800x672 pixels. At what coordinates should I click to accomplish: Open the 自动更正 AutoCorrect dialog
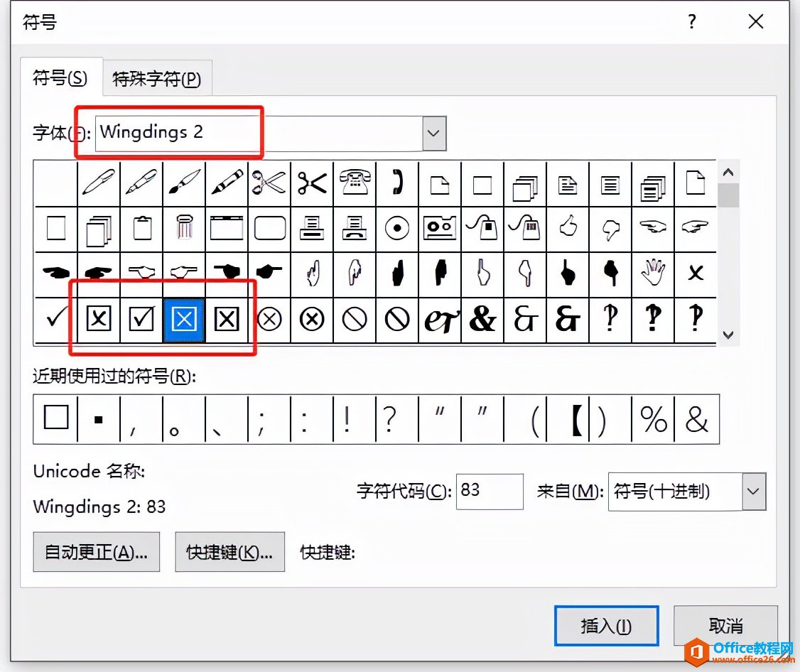click(x=96, y=552)
